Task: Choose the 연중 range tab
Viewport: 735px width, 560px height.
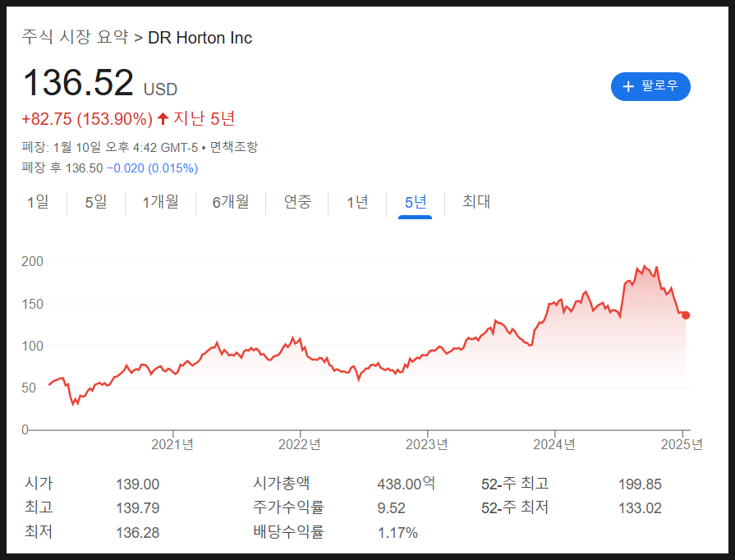Action: (x=297, y=202)
